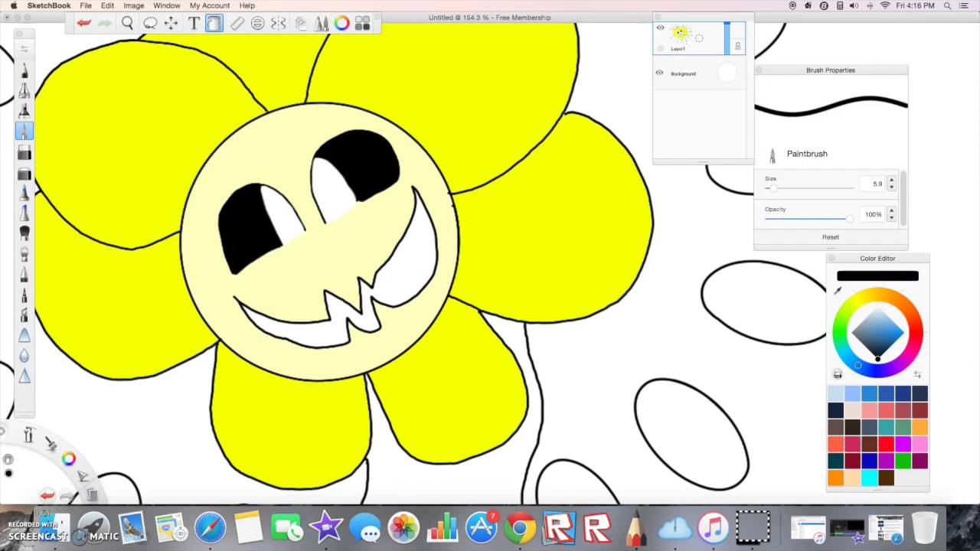This screenshot has width=980, height=551.
Task: Click the black current color bar
Action: (x=877, y=275)
